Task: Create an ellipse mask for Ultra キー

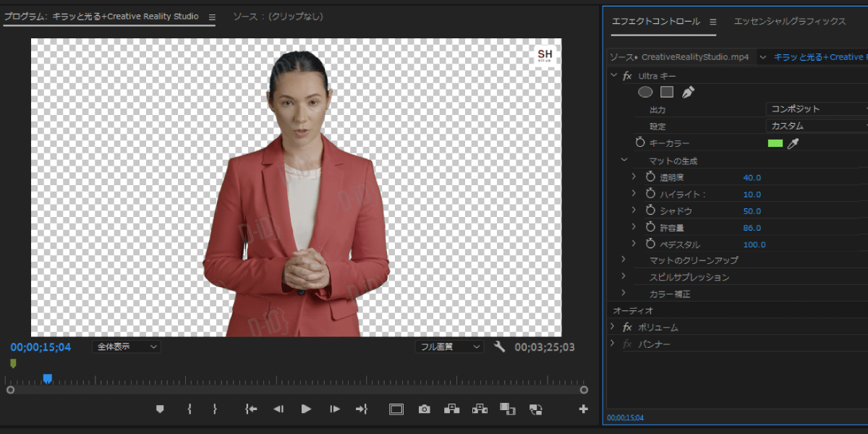Action: point(645,92)
